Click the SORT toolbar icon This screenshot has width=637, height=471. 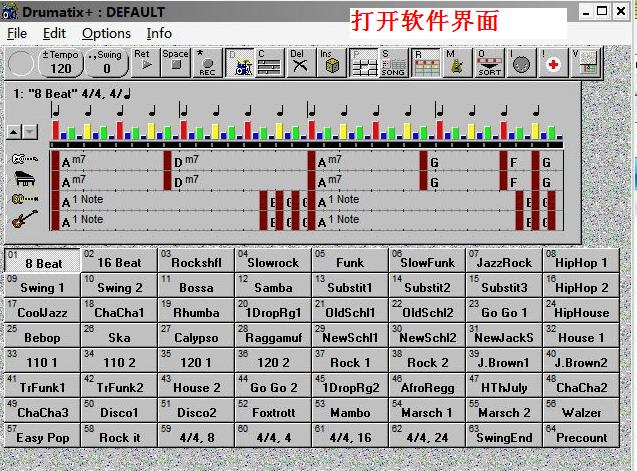(489, 63)
